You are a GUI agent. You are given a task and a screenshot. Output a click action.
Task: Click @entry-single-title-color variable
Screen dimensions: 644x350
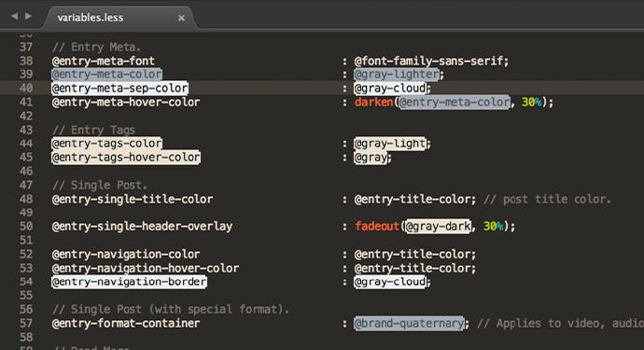(x=133, y=199)
